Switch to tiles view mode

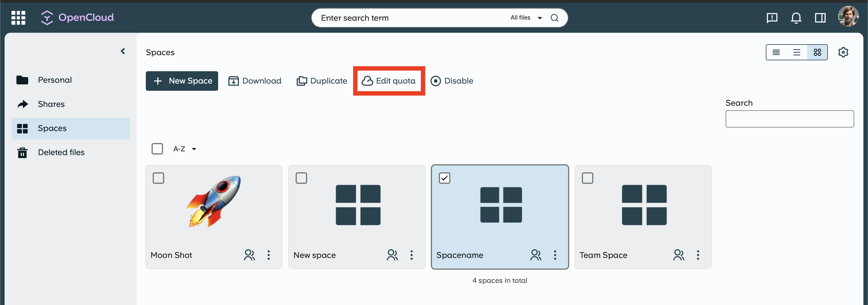click(x=817, y=52)
